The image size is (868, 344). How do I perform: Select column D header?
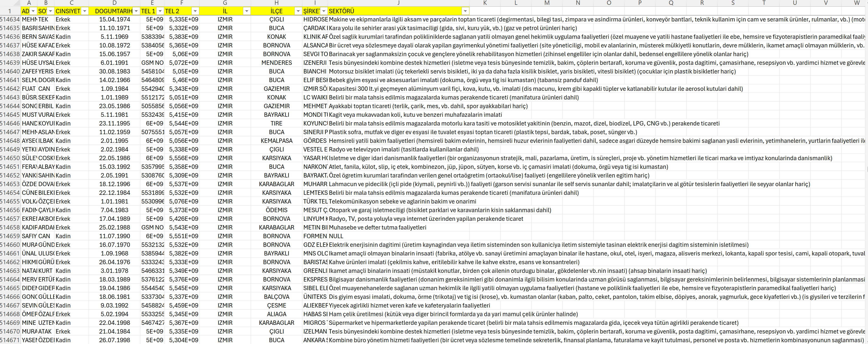pos(114,3)
